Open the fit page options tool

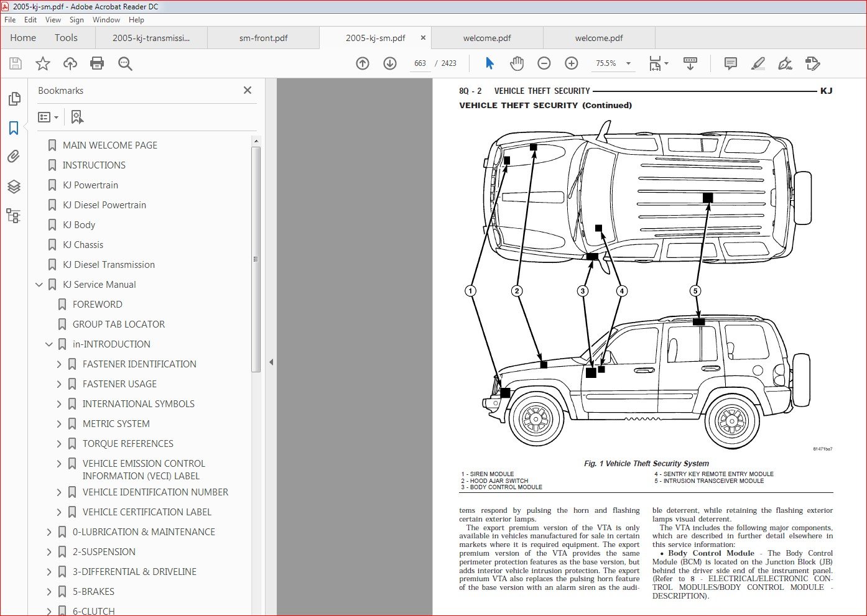[658, 63]
